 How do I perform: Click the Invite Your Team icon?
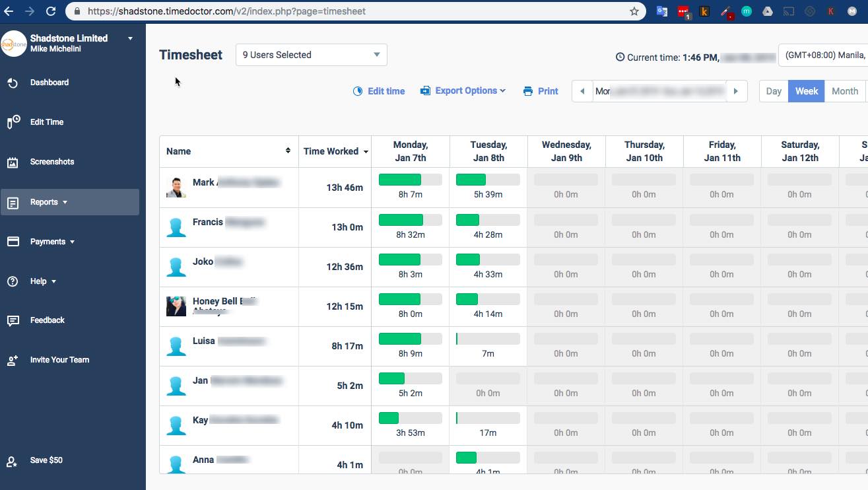[13, 361]
